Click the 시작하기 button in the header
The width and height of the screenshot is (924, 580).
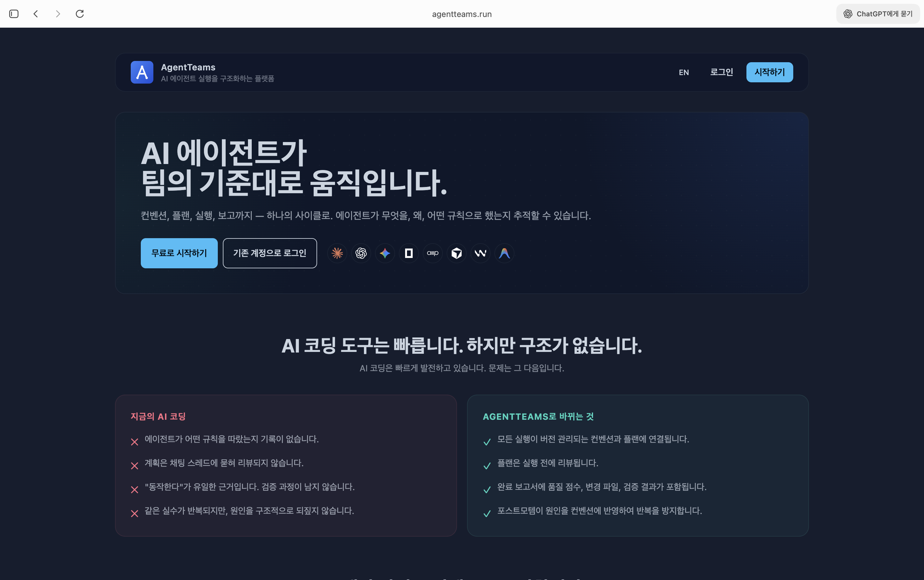pyautogui.click(x=769, y=72)
